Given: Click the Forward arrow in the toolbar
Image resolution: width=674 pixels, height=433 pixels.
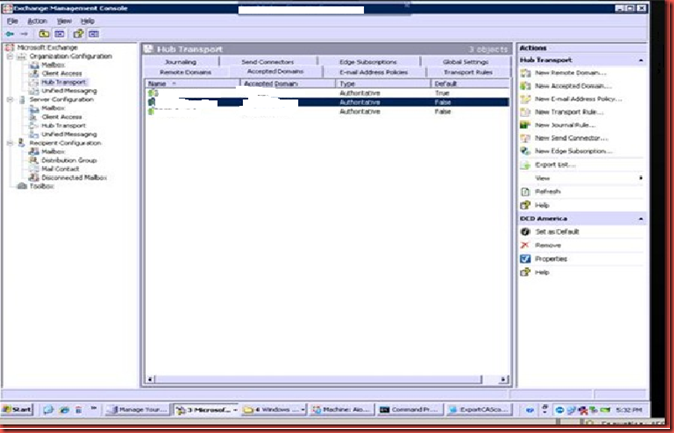Looking at the screenshot, I should tap(24, 34).
